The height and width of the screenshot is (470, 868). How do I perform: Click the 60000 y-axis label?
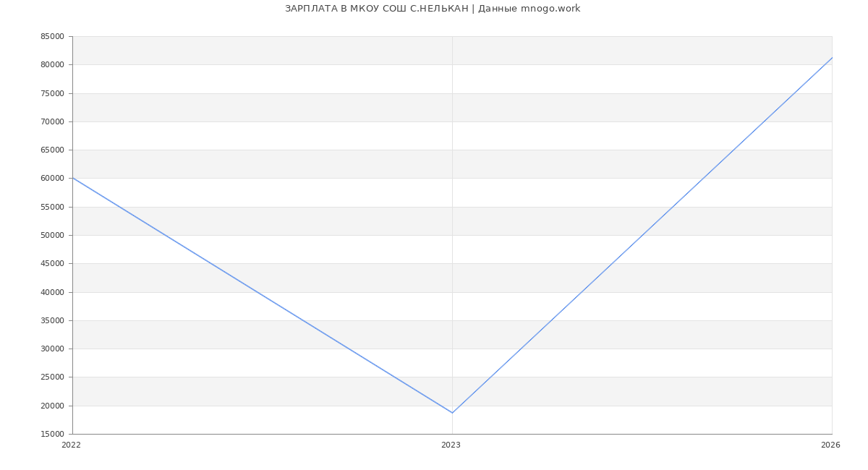[x=52, y=179]
